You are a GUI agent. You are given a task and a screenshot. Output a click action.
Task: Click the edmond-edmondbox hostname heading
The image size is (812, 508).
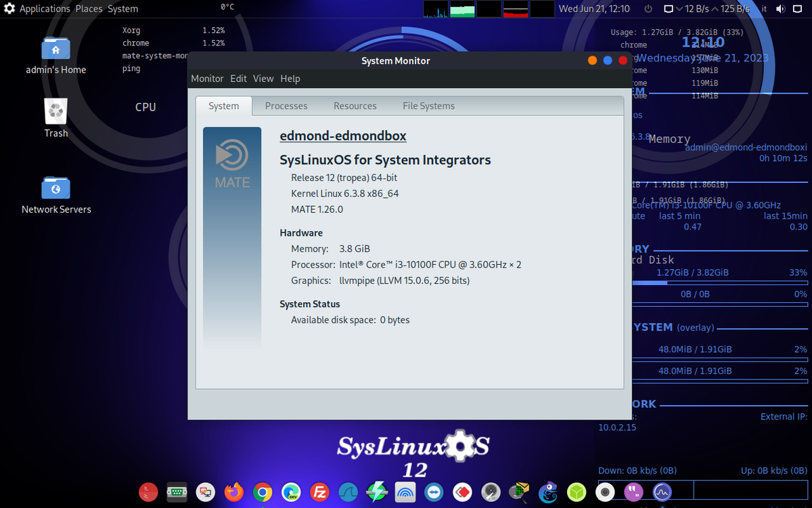pyautogui.click(x=343, y=135)
